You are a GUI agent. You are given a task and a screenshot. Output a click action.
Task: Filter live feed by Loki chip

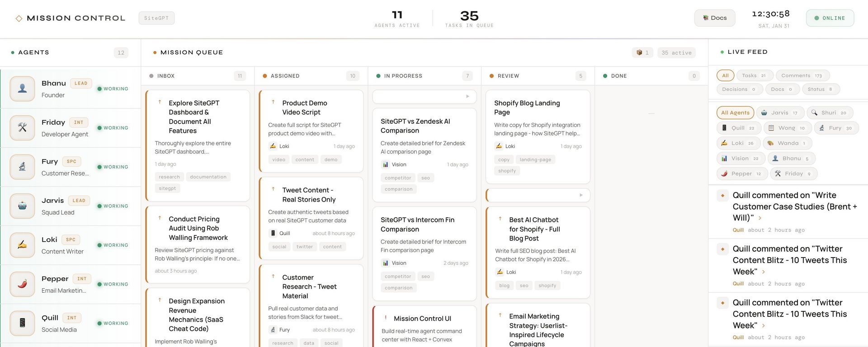click(738, 143)
